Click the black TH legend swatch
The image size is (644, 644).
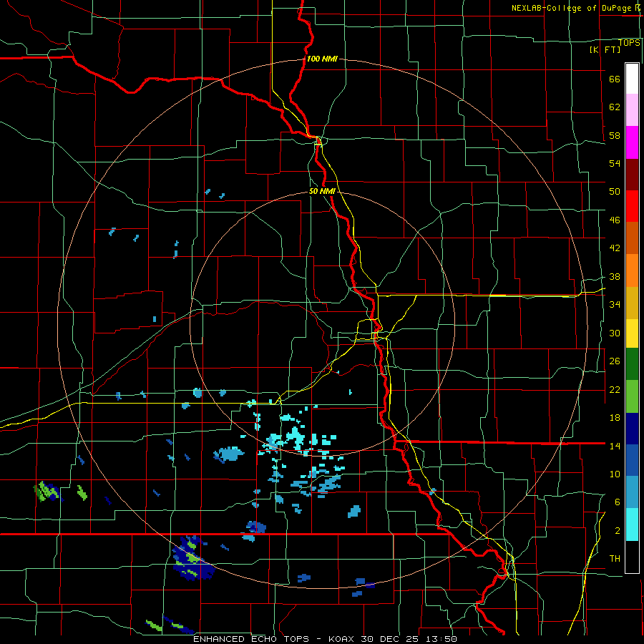632,557
